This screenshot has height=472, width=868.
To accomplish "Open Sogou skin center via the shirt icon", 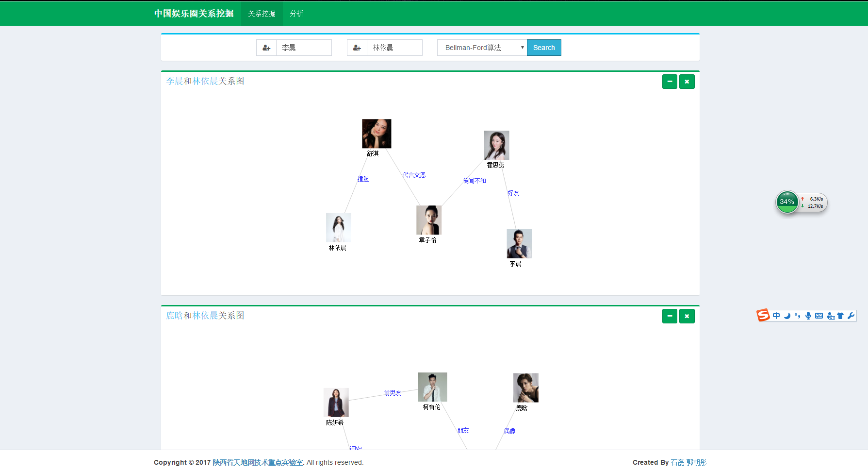I will (841, 316).
